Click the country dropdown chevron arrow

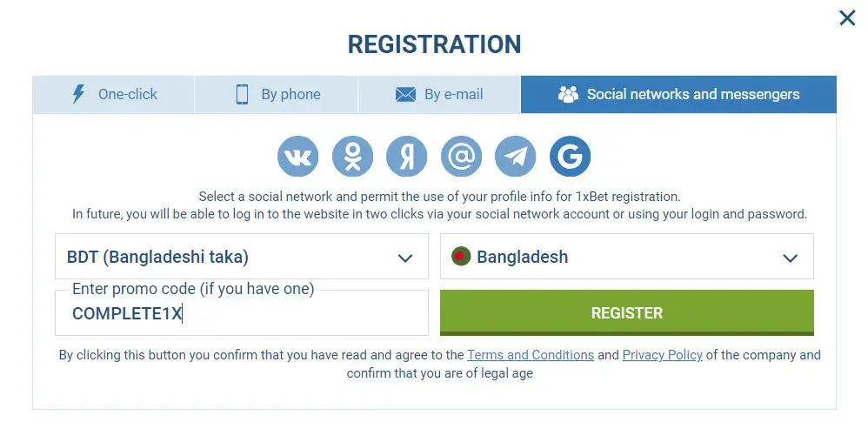point(790,258)
